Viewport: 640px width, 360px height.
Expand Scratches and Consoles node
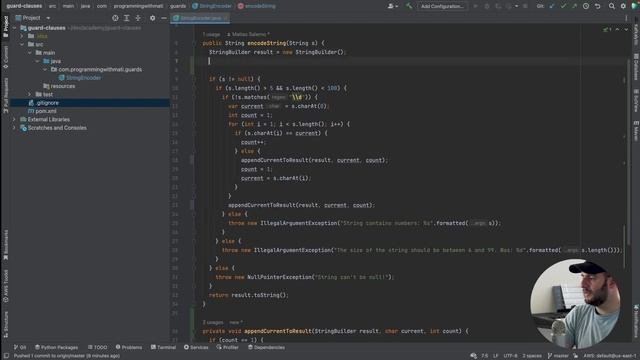[x=15, y=128]
